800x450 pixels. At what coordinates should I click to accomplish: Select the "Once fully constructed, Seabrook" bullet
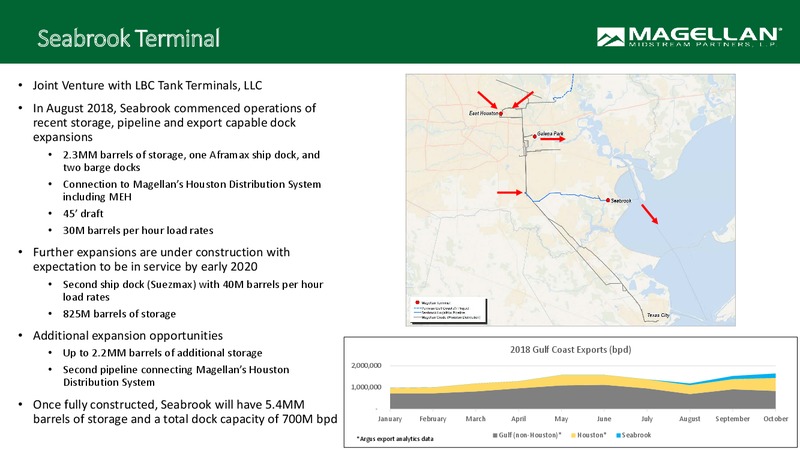tap(185, 411)
